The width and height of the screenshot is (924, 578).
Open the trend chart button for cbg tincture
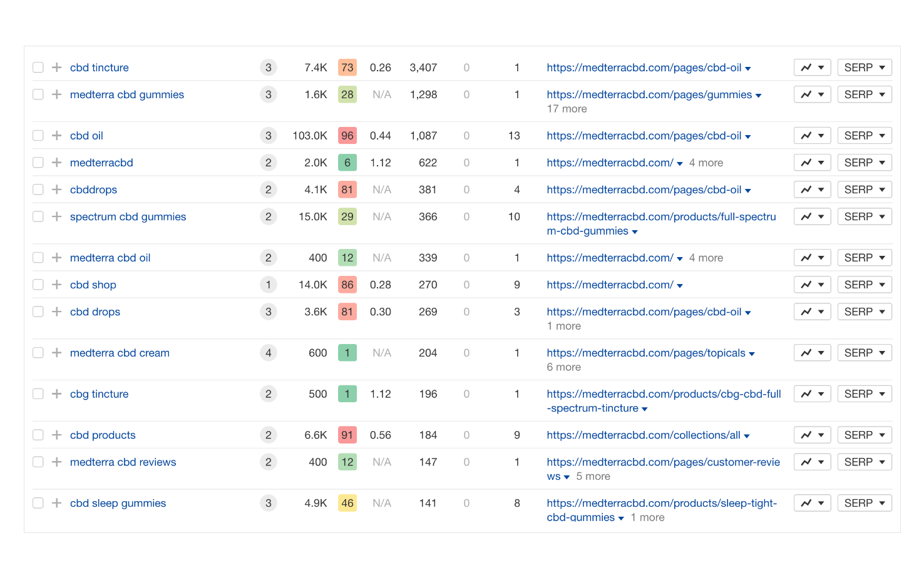pos(813,394)
